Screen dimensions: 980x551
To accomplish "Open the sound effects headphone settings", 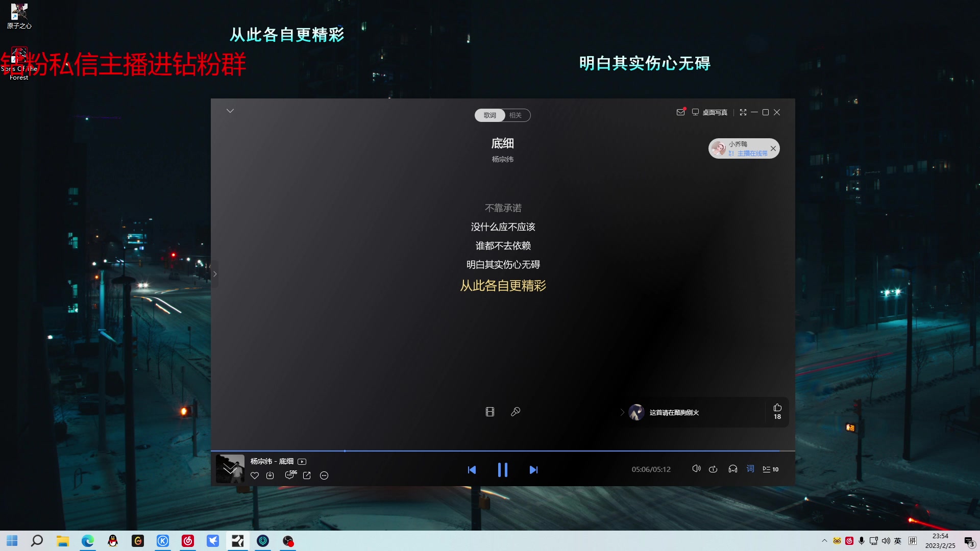I will click(732, 469).
